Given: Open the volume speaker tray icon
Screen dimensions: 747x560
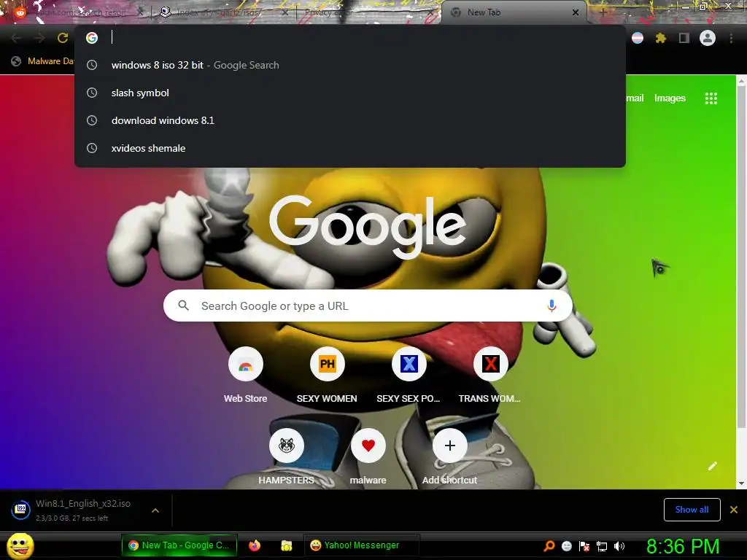Looking at the screenshot, I should 619,546.
